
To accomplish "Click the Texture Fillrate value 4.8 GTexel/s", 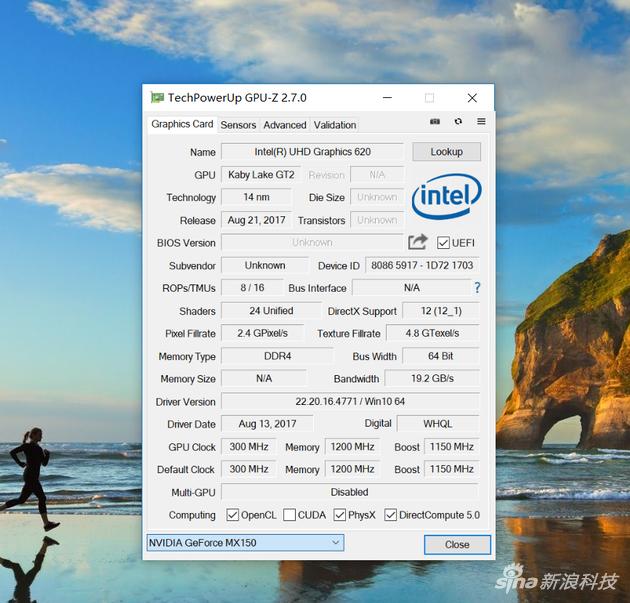I will tap(432, 333).
